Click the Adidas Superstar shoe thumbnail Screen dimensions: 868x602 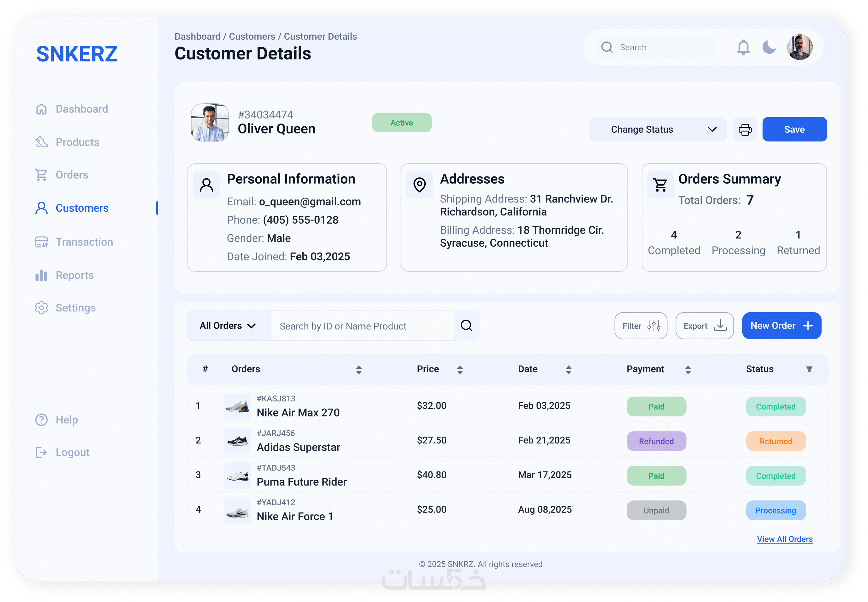tap(237, 441)
